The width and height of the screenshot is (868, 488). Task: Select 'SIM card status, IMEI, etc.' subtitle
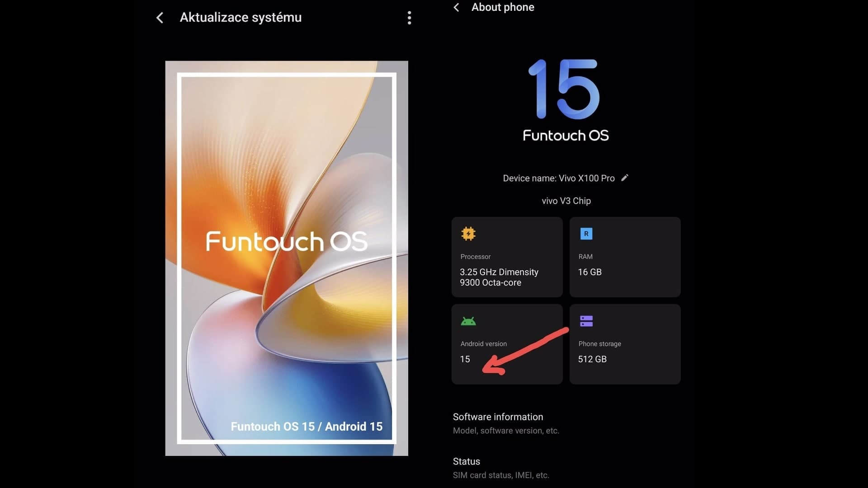[x=501, y=475]
